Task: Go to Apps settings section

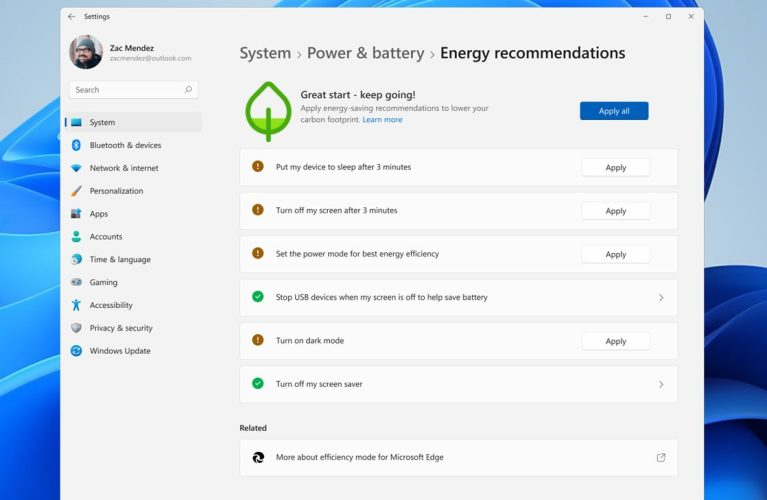Action: pyautogui.click(x=98, y=214)
